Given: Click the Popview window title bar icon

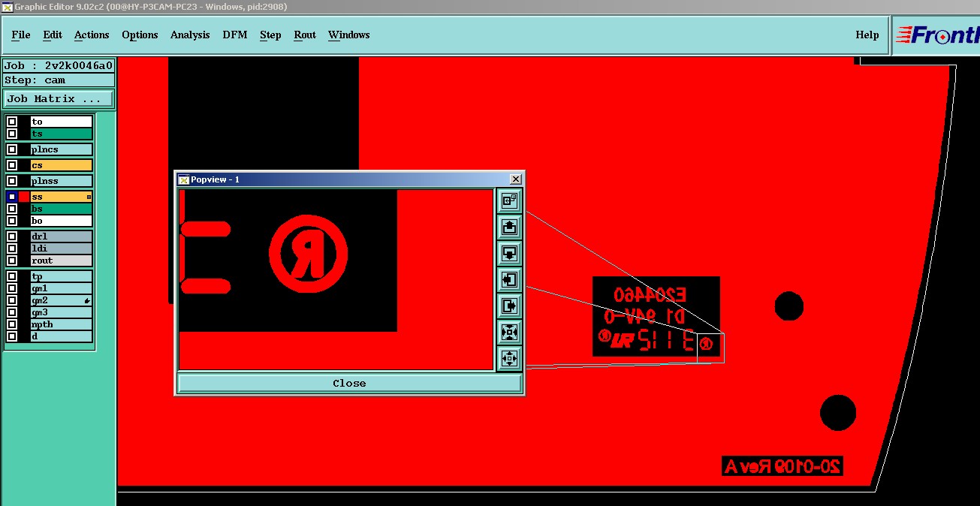Looking at the screenshot, I should [183, 179].
